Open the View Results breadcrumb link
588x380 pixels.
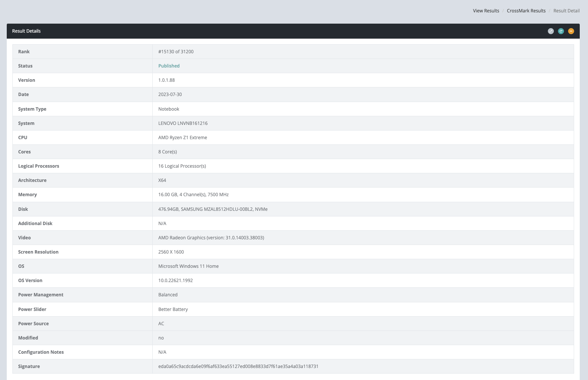tap(486, 11)
